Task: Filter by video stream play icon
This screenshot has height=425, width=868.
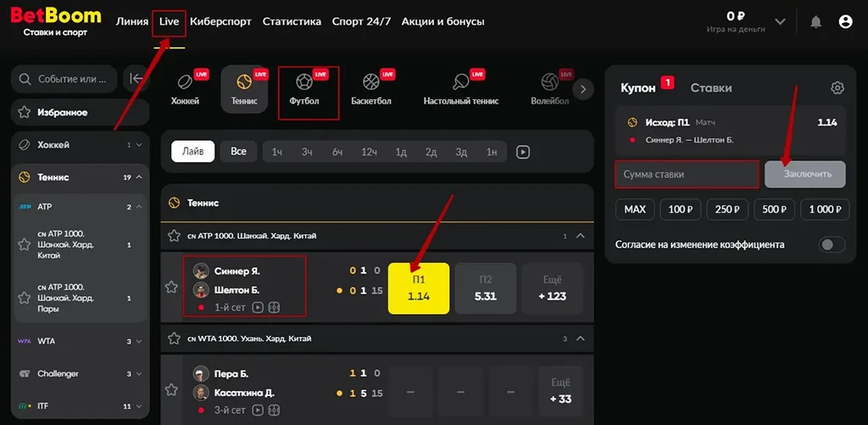Action: point(523,152)
